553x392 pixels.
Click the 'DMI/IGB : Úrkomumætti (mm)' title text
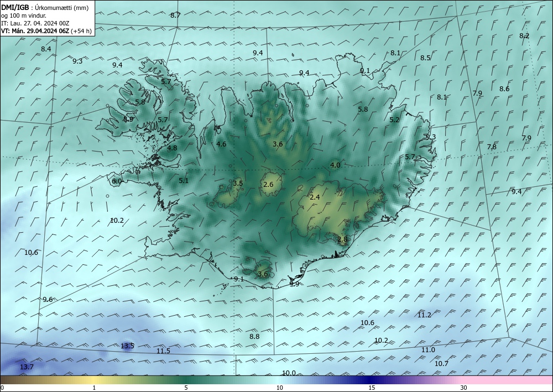[45, 7]
